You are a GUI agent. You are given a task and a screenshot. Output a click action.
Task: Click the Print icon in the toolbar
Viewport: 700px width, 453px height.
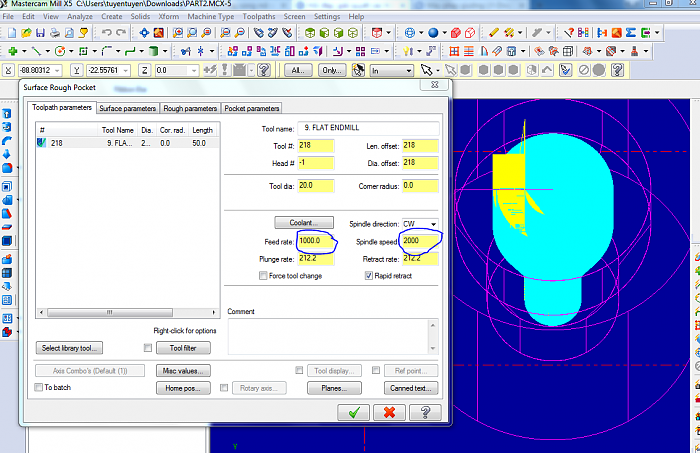click(x=54, y=33)
